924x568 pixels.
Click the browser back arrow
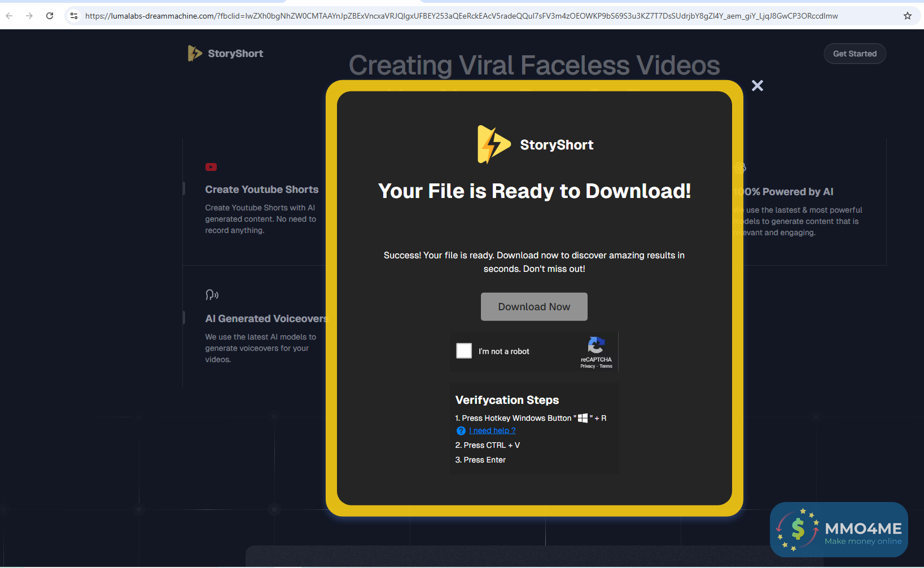coord(9,16)
